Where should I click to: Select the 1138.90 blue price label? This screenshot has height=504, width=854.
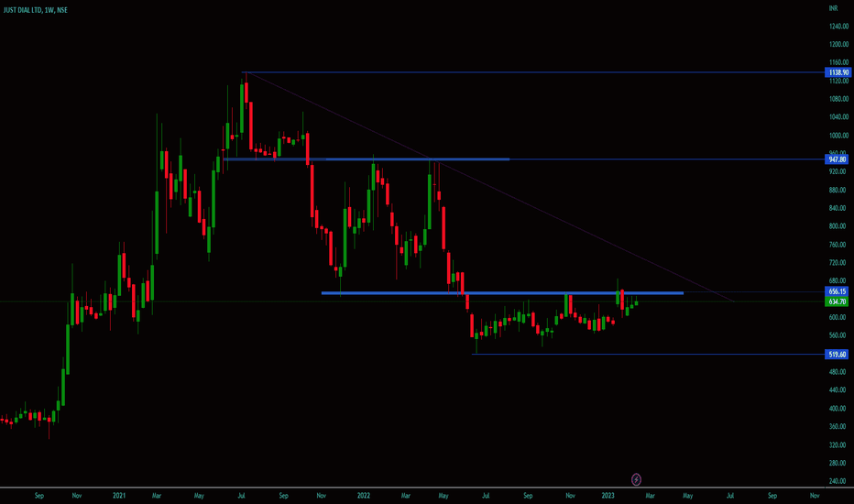(838, 72)
